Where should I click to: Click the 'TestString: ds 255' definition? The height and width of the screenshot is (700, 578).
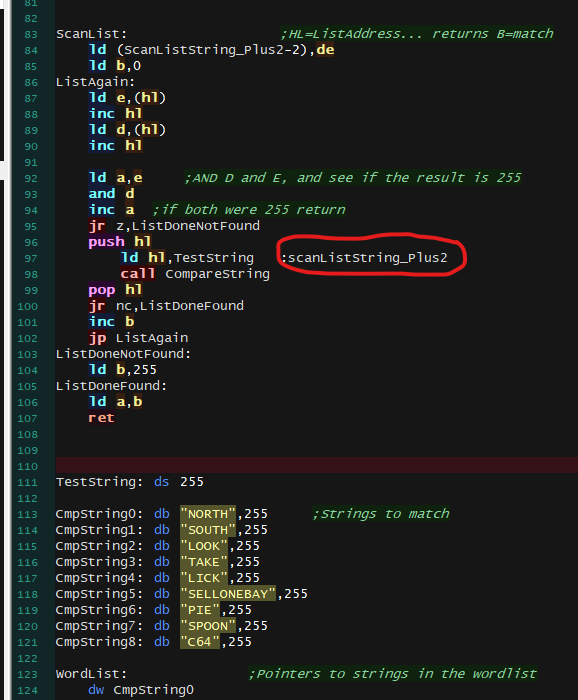pos(130,482)
